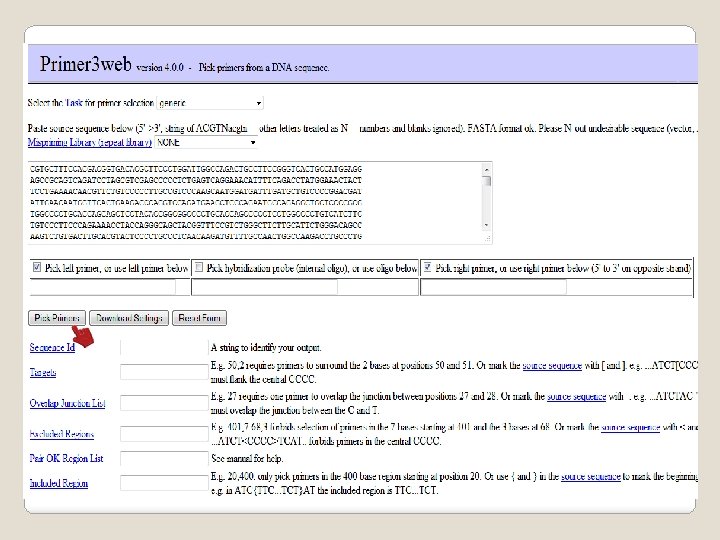This screenshot has width=720, height=540.
Task: Click the Download Settings button
Action: tap(129, 318)
